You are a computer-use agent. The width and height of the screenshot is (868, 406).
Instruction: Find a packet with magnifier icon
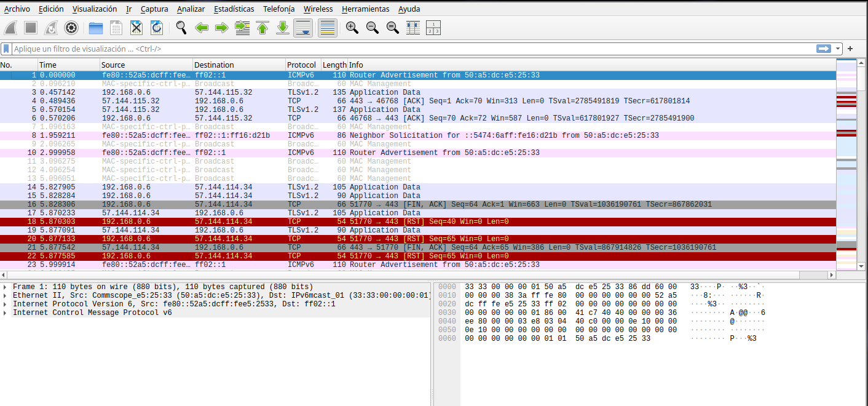(181, 28)
